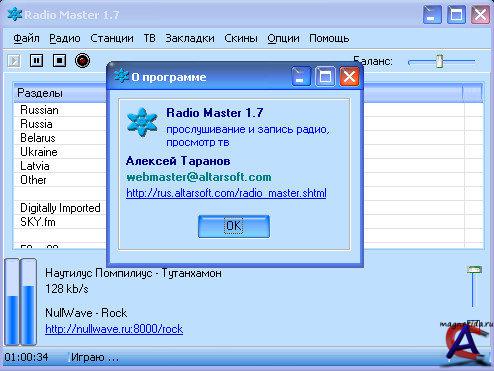Viewport: 494px width, 371px height.
Task: Select the Russian section
Action: pos(39,110)
